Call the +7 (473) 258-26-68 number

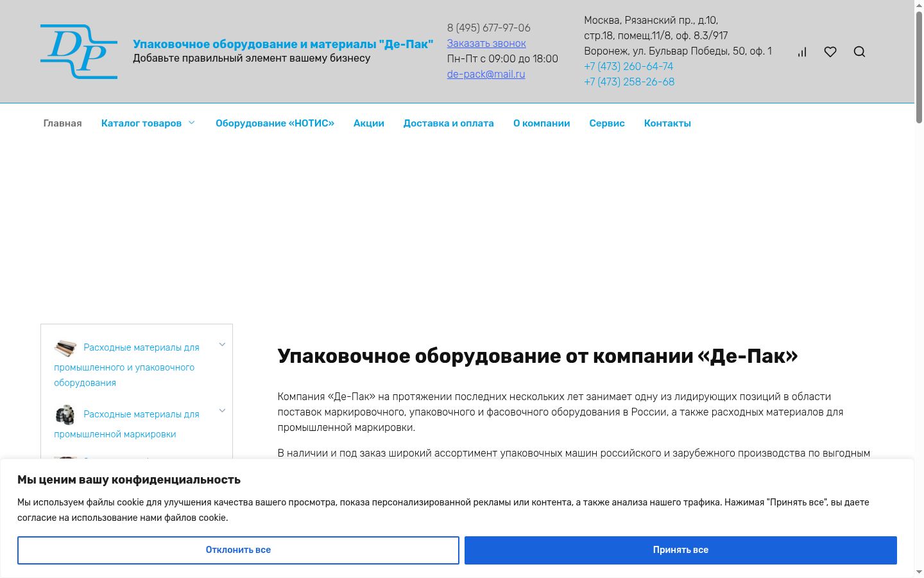point(629,82)
